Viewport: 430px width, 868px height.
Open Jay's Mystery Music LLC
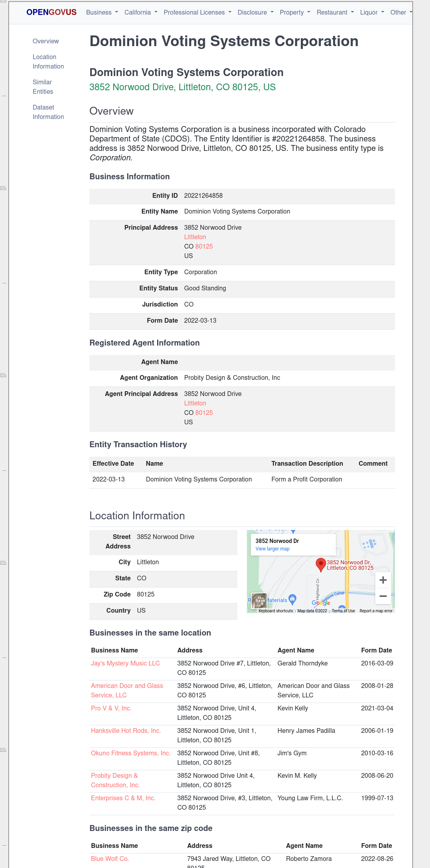coord(125,664)
